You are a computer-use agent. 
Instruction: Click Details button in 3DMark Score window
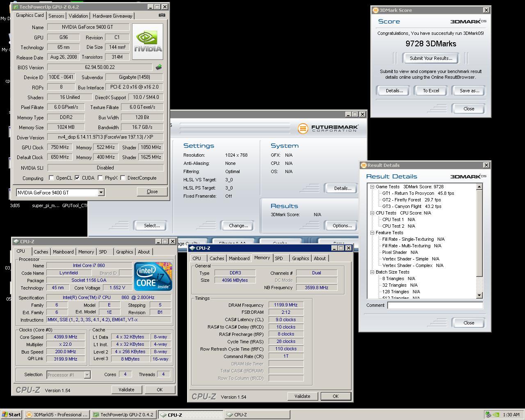393,91
